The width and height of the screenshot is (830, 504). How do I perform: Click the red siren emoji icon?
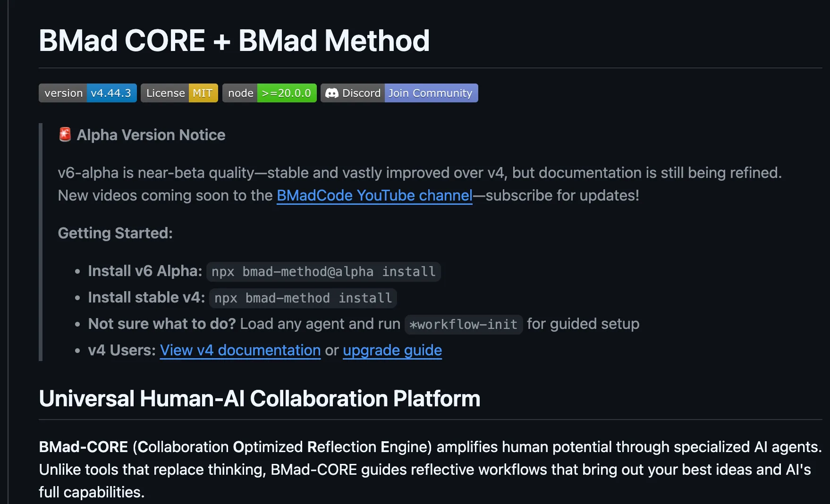(x=65, y=134)
